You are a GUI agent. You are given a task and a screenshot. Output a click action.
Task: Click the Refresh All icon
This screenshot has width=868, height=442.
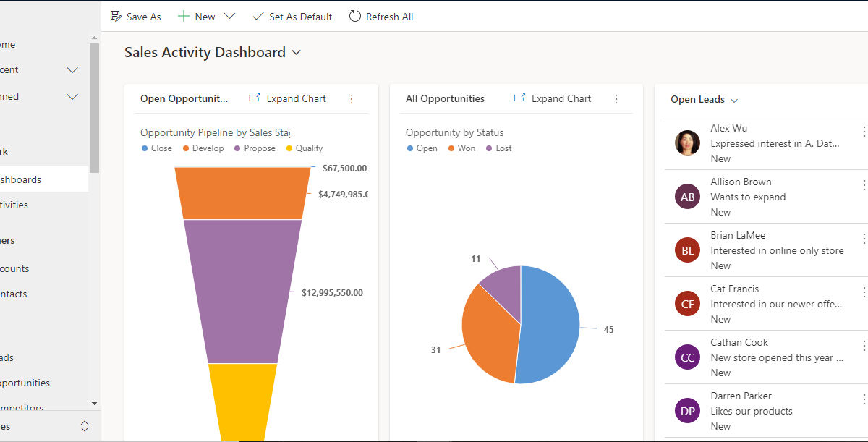point(354,16)
